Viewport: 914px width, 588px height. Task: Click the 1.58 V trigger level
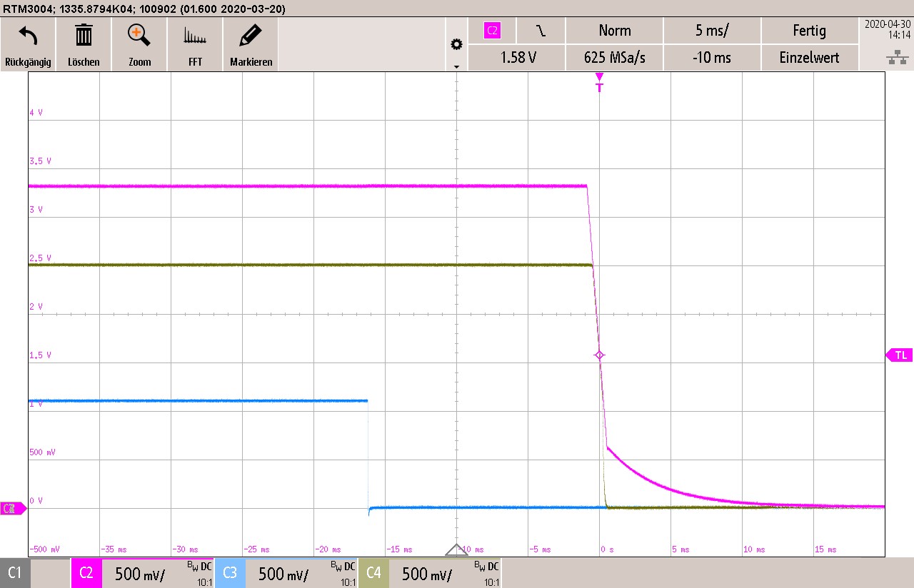(x=518, y=58)
